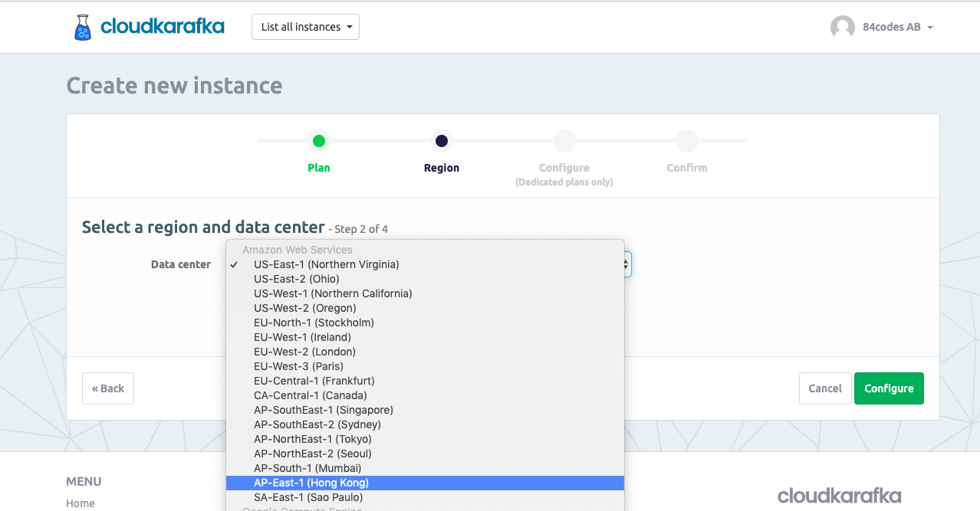Select US-East-1 (Northern Virginia) option
Screen dimensions: 980x511
click(x=426, y=264)
